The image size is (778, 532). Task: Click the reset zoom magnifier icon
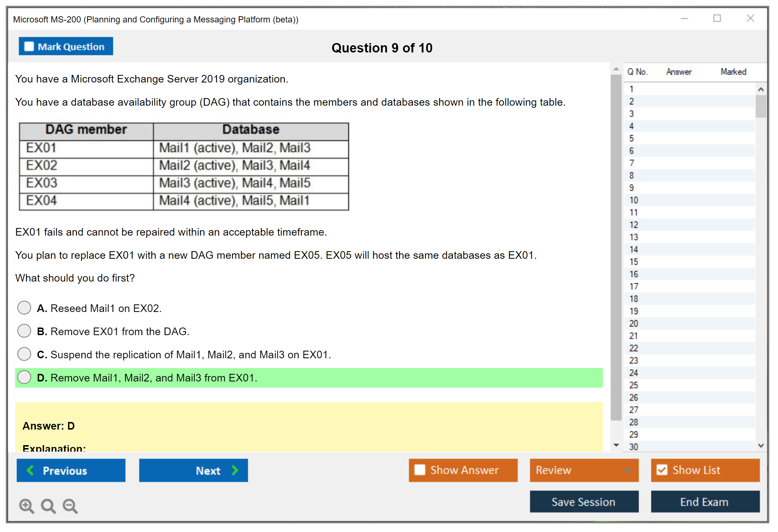click(x=48, y=506)
